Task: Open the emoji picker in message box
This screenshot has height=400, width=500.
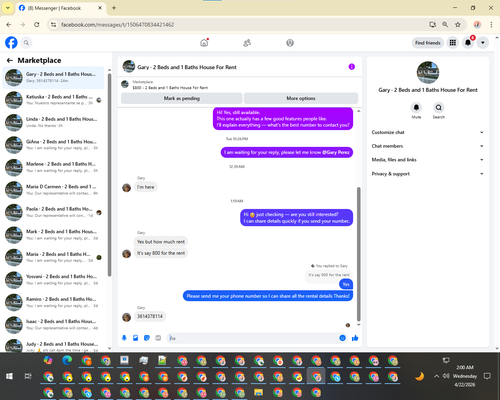Action: 342,338
